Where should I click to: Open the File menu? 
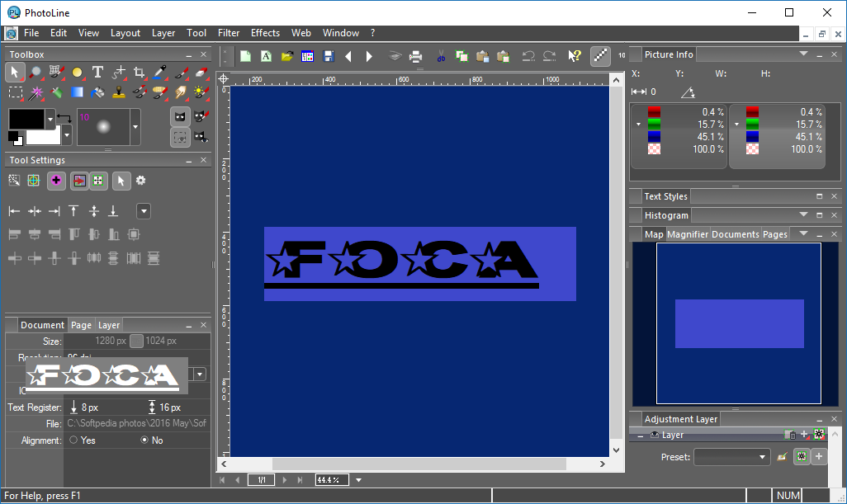pos(31,33)
